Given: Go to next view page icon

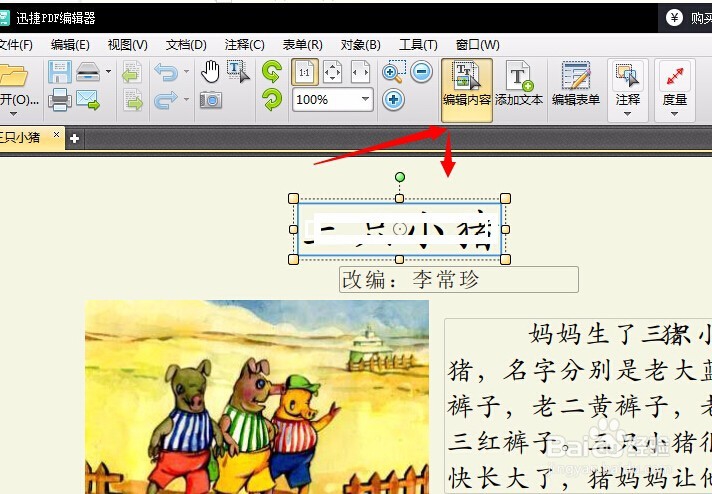Looking at the screenshot, I should (x=132, y=99).
